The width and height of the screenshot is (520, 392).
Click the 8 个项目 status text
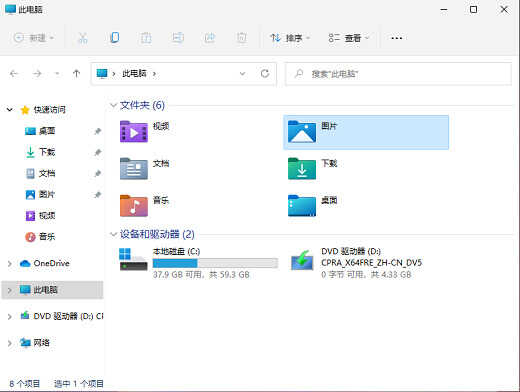coord(24,384)
